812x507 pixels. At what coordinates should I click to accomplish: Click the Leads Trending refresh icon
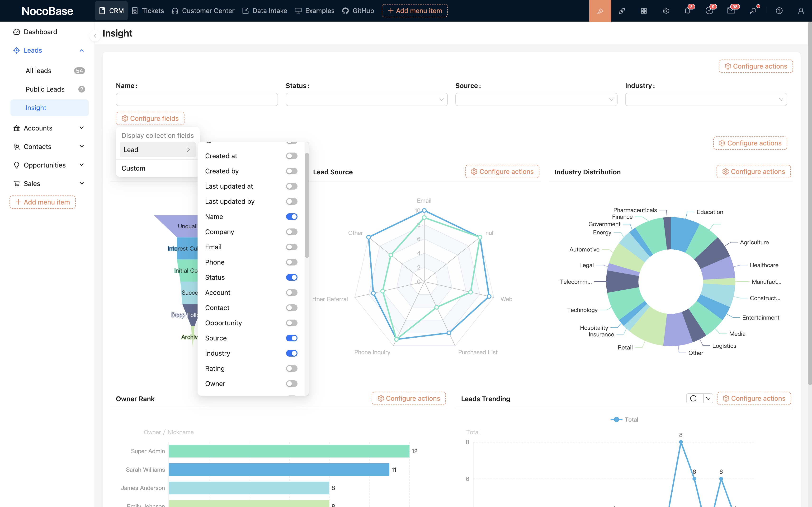pos(694,398)
